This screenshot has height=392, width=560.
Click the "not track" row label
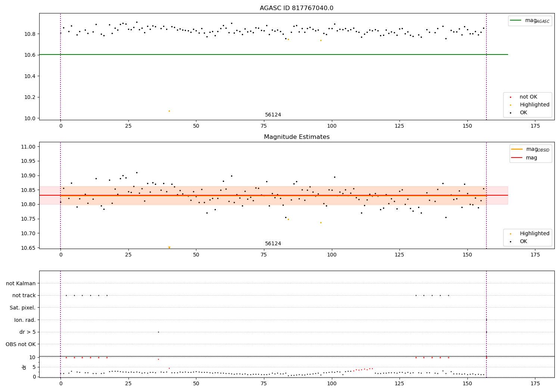tap(24, 295)
